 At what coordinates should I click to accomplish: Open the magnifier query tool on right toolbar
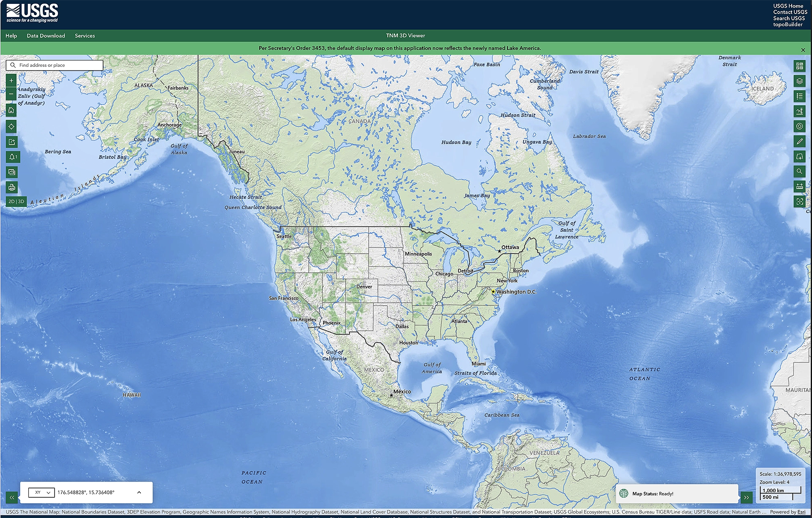click(799, 171)
